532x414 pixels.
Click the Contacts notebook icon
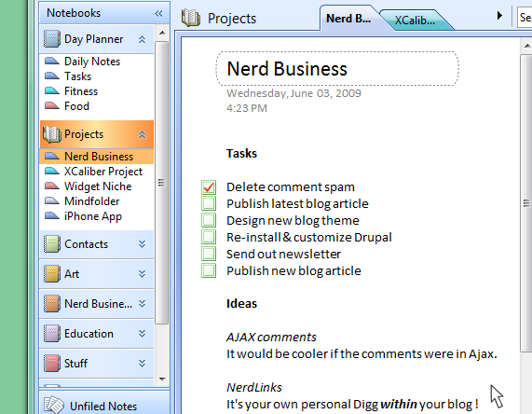tap(52, 244)
